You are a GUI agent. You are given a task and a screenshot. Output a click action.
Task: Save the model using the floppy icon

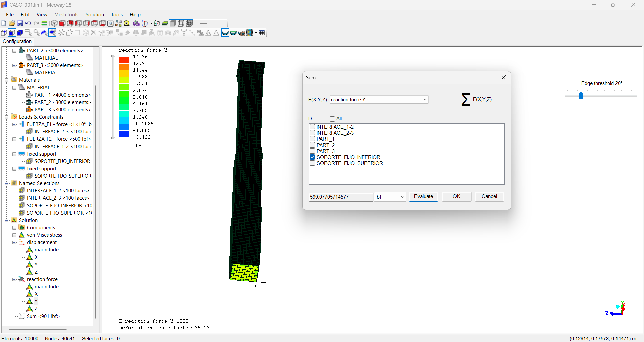[x=20, y=23]
